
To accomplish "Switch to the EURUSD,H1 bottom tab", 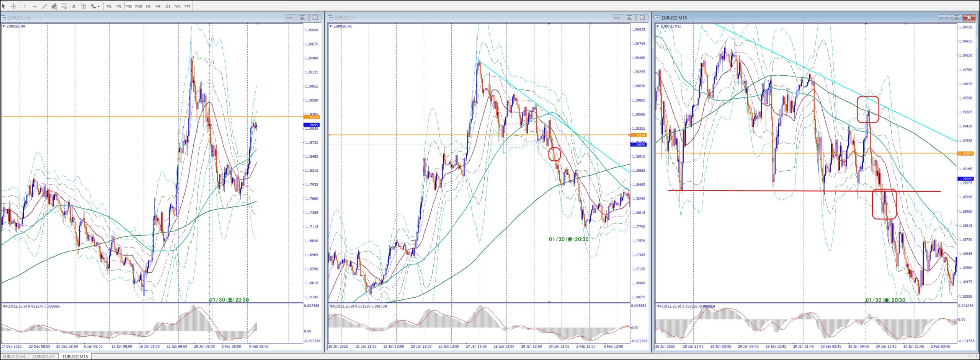I will click(44, 357).
